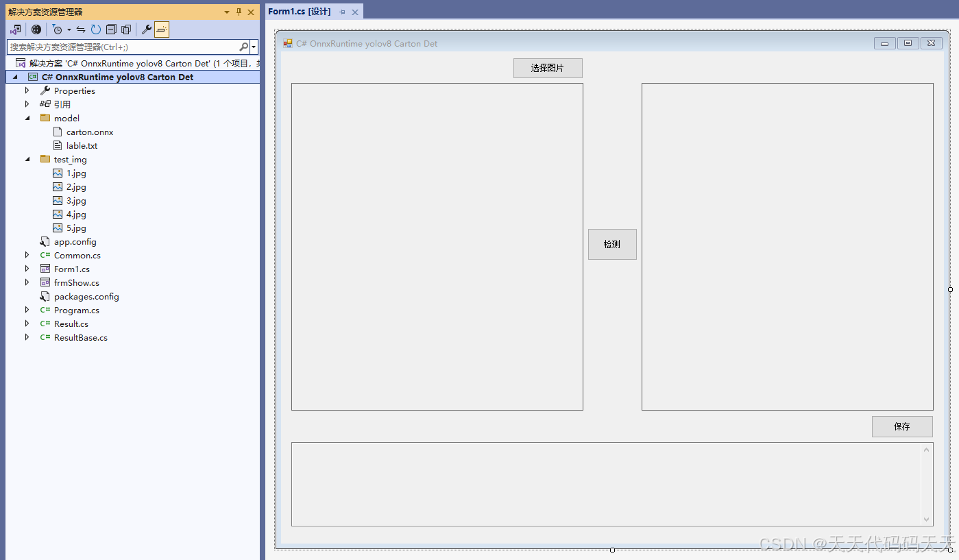
Task: Select the file name 4.jpg
Action: pyautogui.click(x=76, y=215)
